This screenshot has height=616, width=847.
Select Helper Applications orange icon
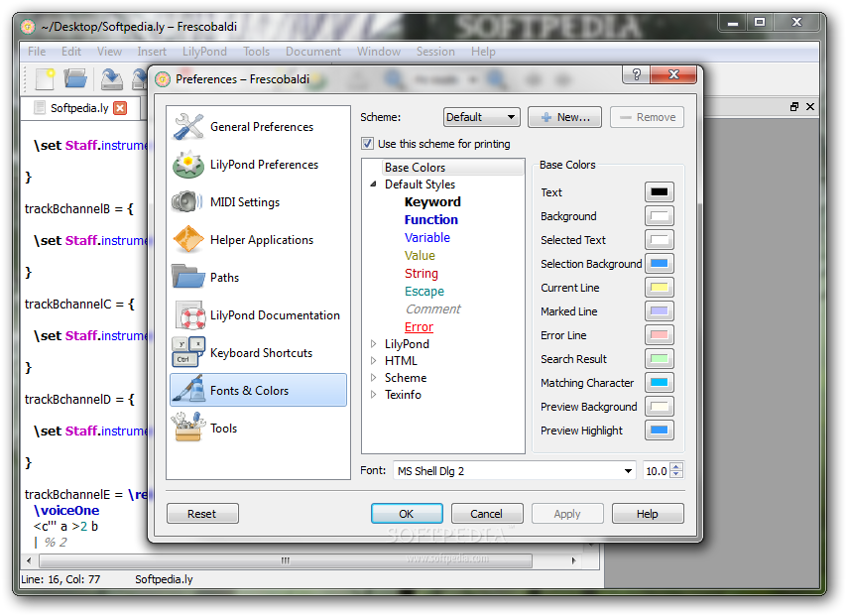(x=188, y=239)
